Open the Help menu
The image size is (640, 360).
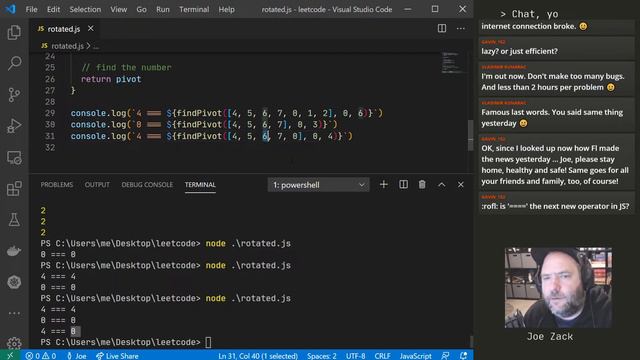coord(226,9)
